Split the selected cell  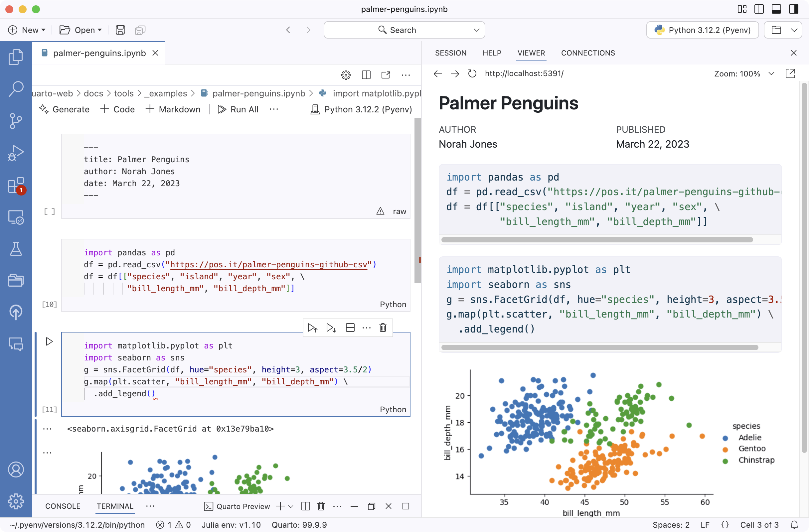coord(350,328)
